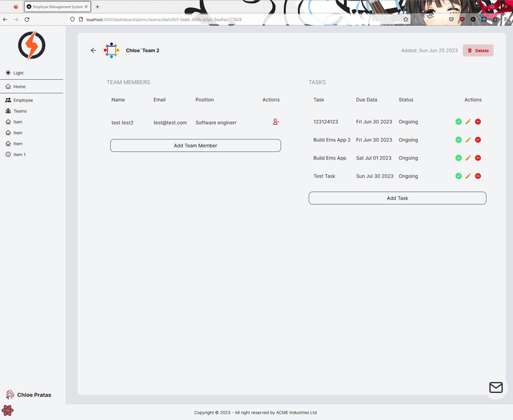Open the mail chat icon

[496, 387]
